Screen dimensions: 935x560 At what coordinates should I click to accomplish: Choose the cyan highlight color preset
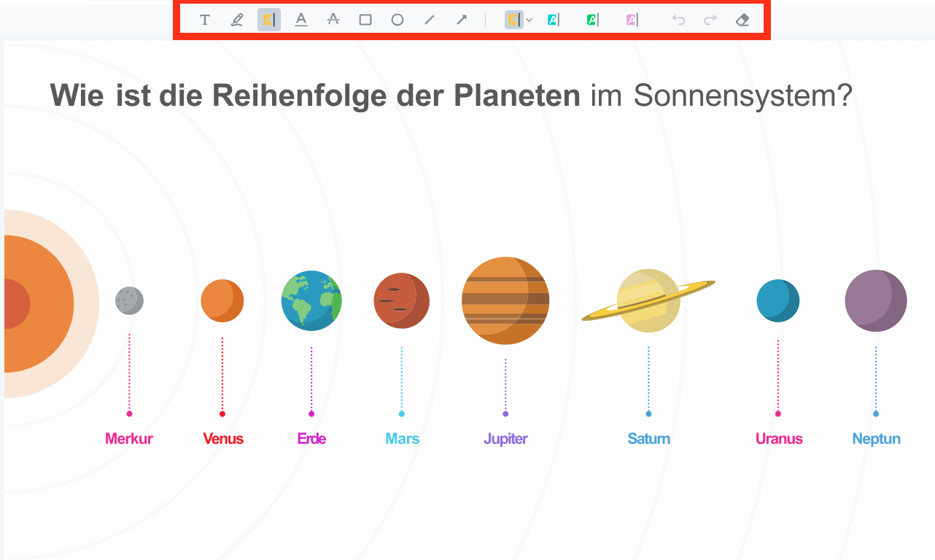point(554,20)
